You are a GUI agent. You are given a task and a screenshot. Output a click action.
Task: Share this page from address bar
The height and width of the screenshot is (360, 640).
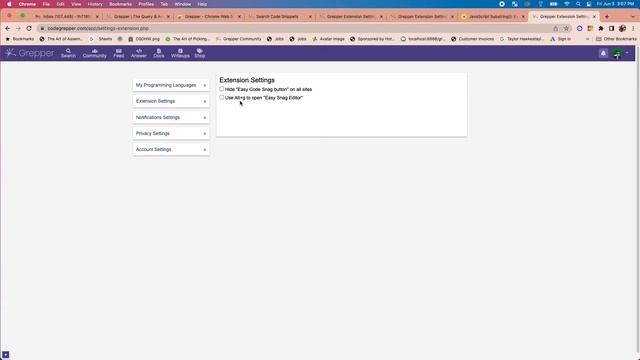point(556,29)
